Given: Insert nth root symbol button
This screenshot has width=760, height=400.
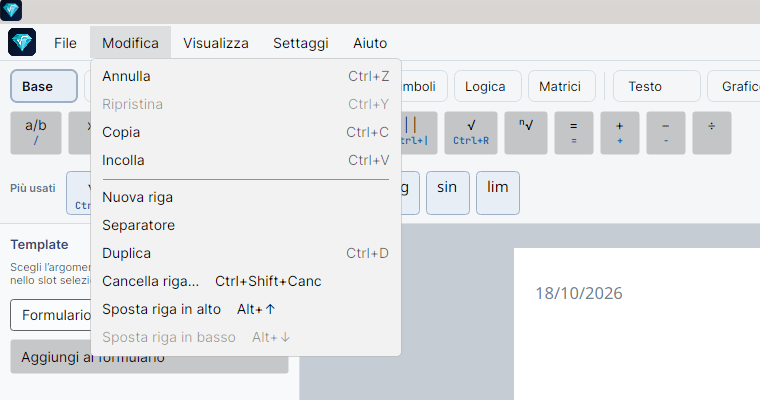Looking at the screenshot, I should click(526, 133).
